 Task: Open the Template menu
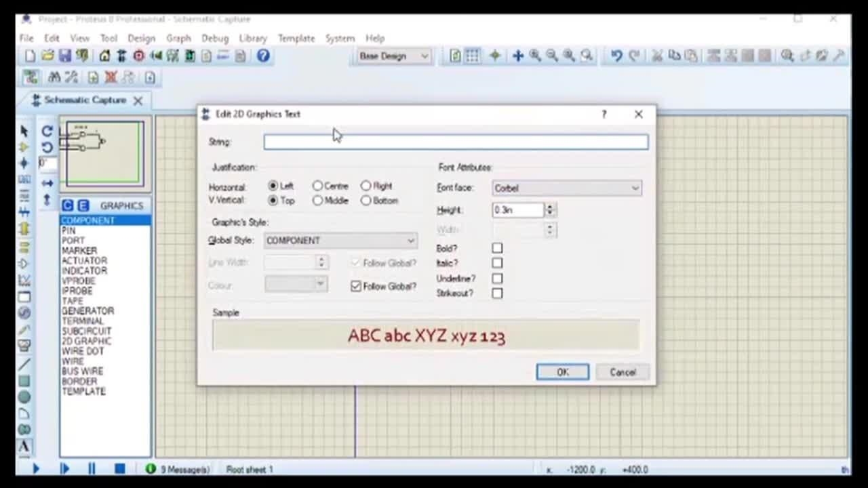coord(296,39)
